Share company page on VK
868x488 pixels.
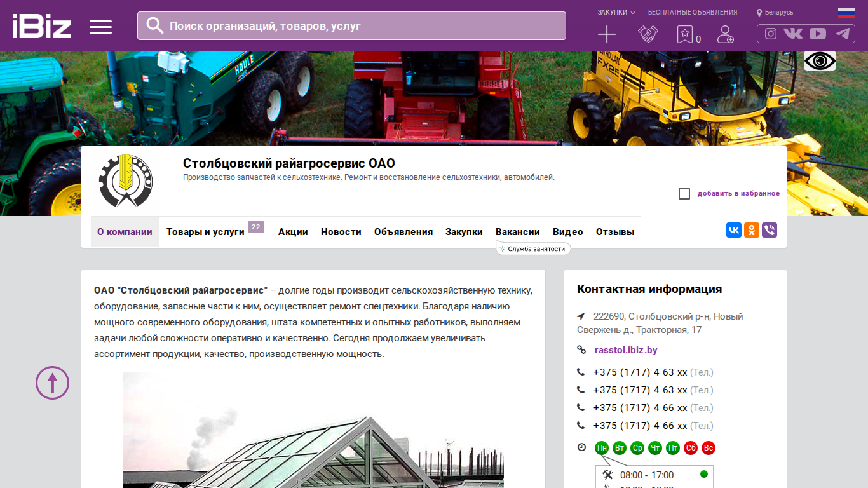point(734,230)
